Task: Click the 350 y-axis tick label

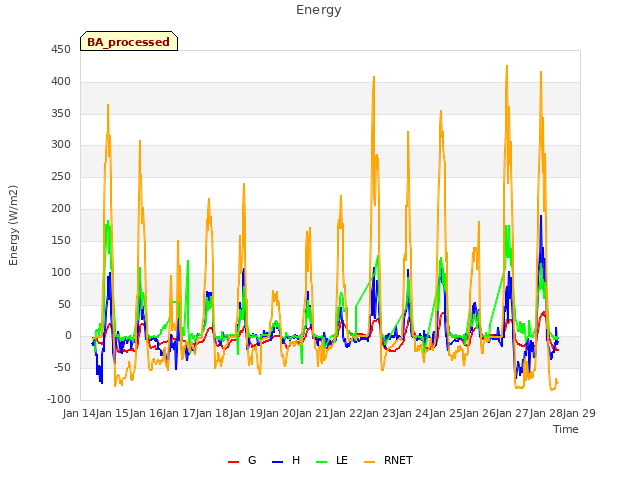Action: pyautogui.click(x=61, y=113)
